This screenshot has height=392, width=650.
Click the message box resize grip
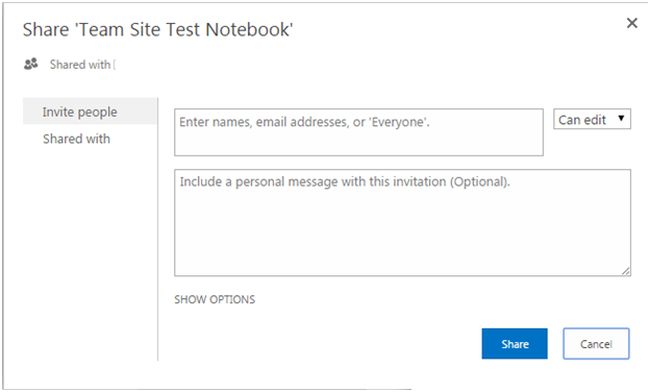(626, 271)
